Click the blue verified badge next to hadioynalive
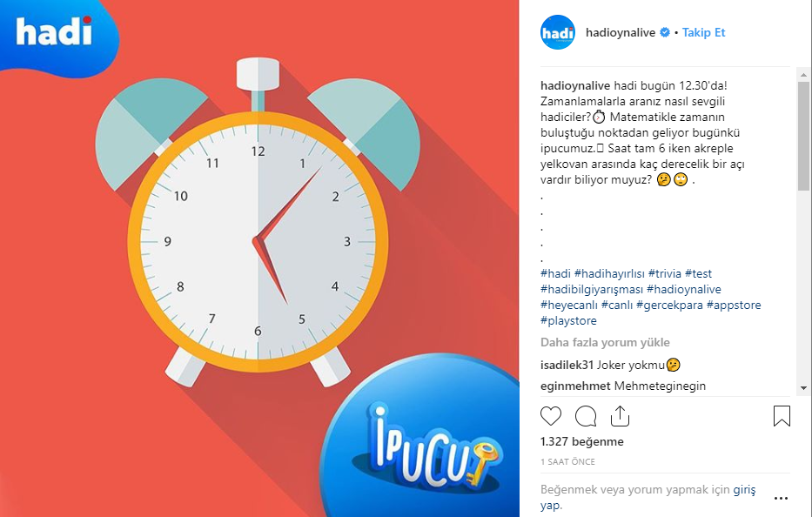 coord(664,32)
